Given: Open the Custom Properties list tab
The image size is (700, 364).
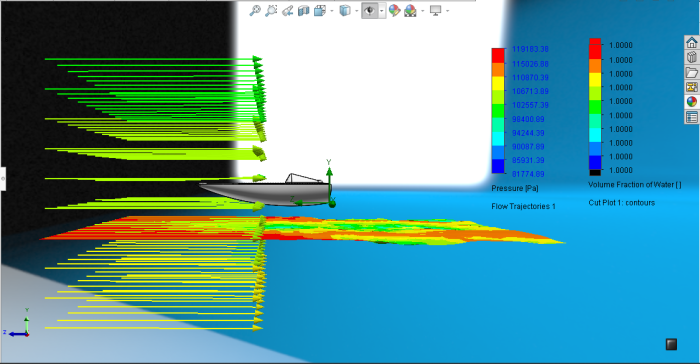Looking at the screenshot, I should tap(692, 117).
